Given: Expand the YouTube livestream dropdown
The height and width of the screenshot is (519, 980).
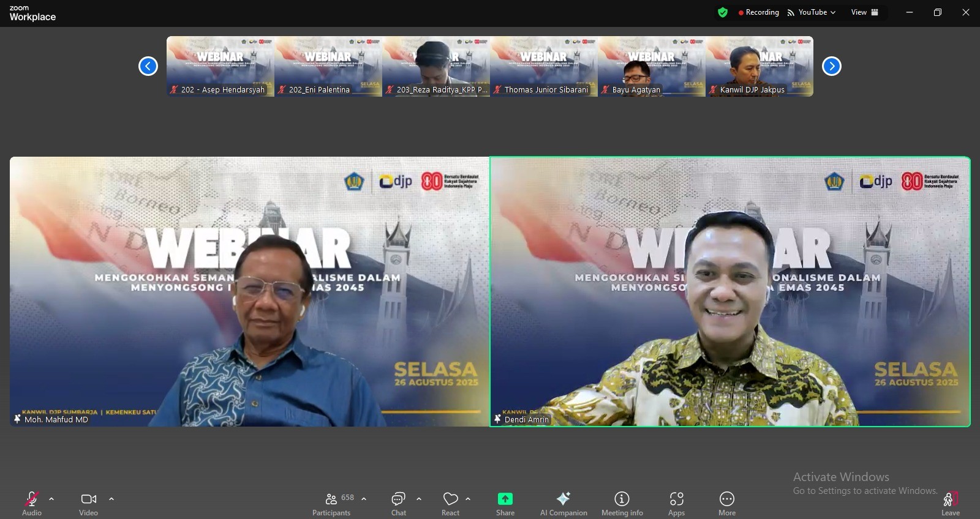Looking at the screenshot, I should click(812, 12).
